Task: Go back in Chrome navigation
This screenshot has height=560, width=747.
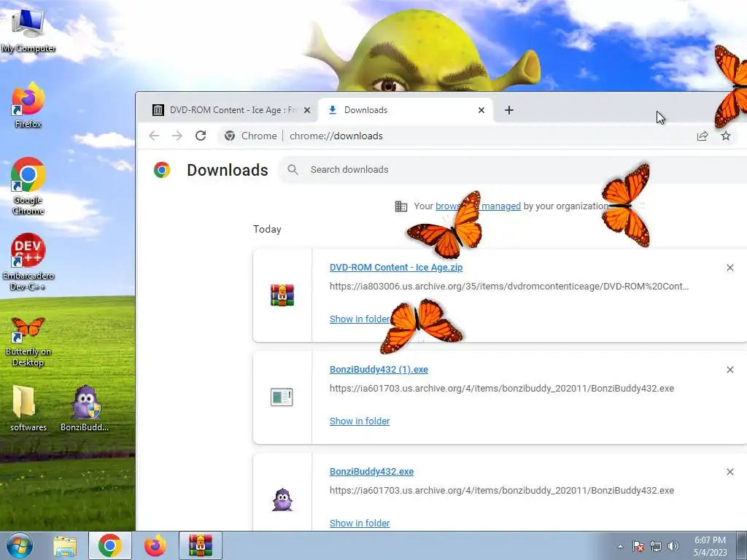Action: pos(154,136)
